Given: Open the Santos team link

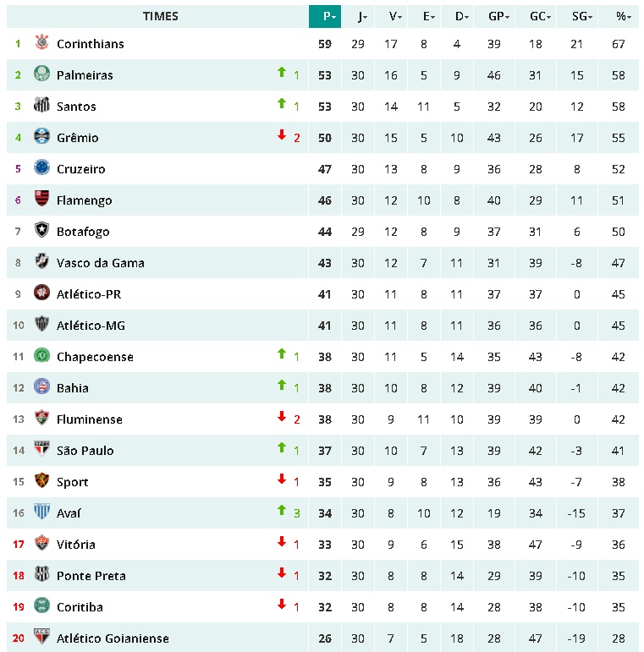Looking at the screenshot, I should tap(76, 107).
